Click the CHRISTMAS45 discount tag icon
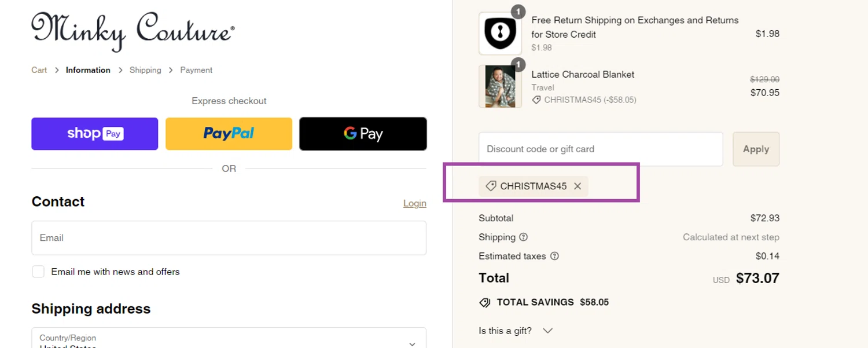This screenshot has height=348, width=868. (491, 186)
